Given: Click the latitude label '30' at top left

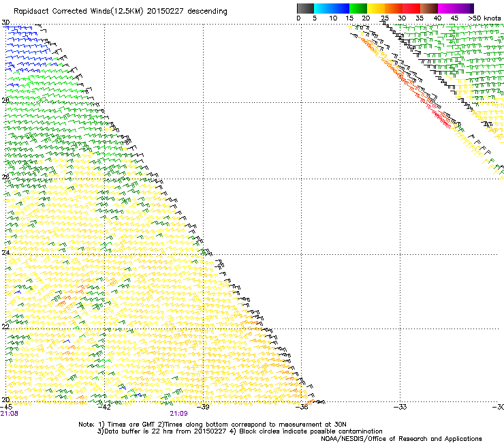Looking at the screenshot, I should [5, 22].
